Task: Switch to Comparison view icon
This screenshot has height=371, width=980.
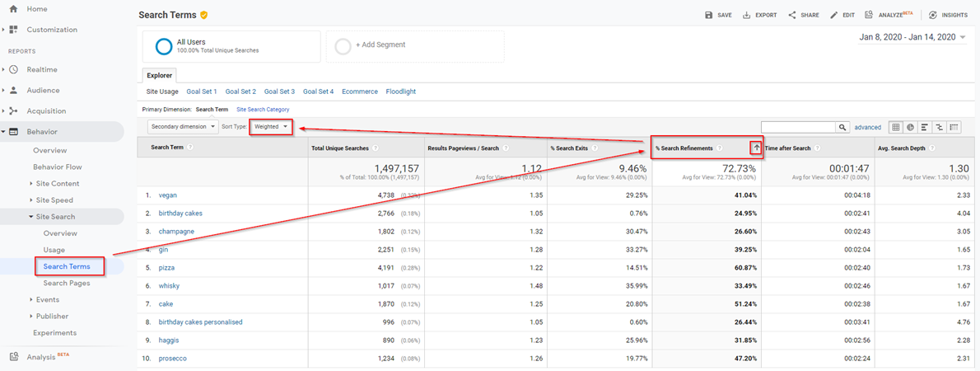Action: (x=939, y=127)
